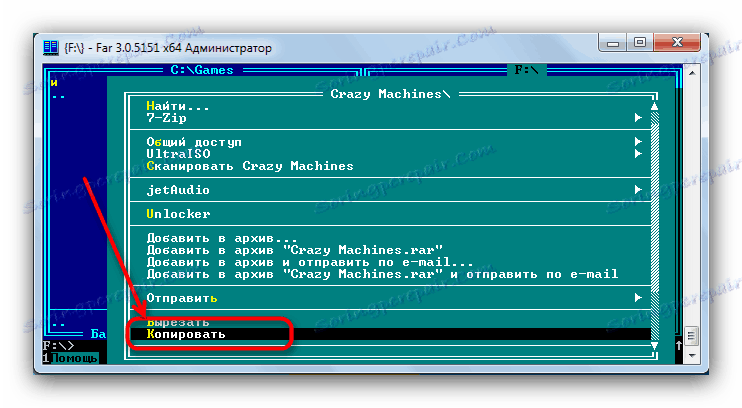
Task: Click the window scrollbar up arrow
Action: point(692,73)
